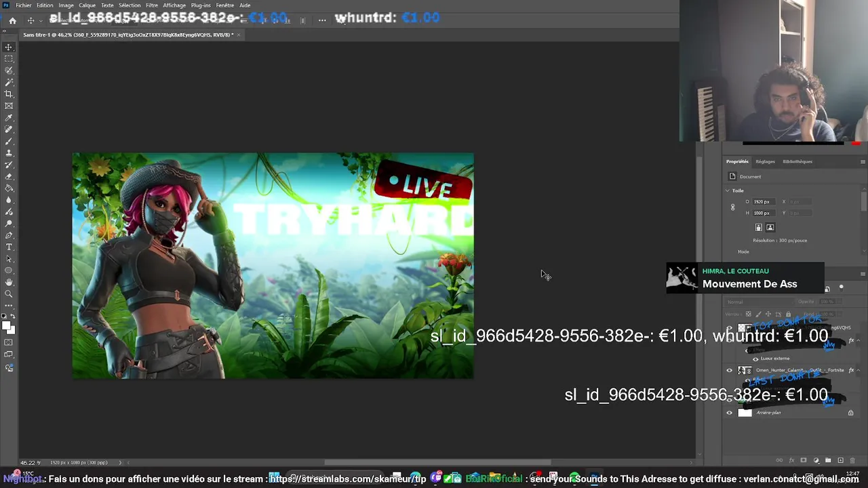Reset default foreground and background colors
Viewport: 868px width, 488px height.
pyautogui.click(x=4, y=316)
